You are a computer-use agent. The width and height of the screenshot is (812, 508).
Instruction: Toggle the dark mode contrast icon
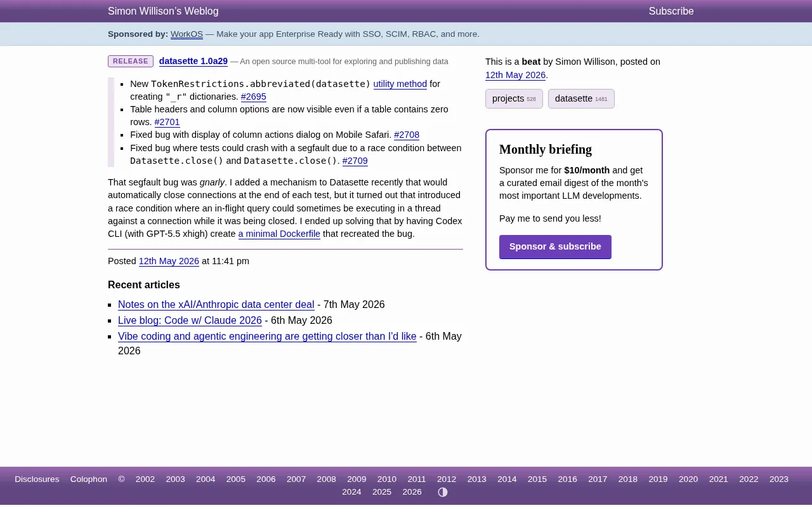click(x=443, y=492)
